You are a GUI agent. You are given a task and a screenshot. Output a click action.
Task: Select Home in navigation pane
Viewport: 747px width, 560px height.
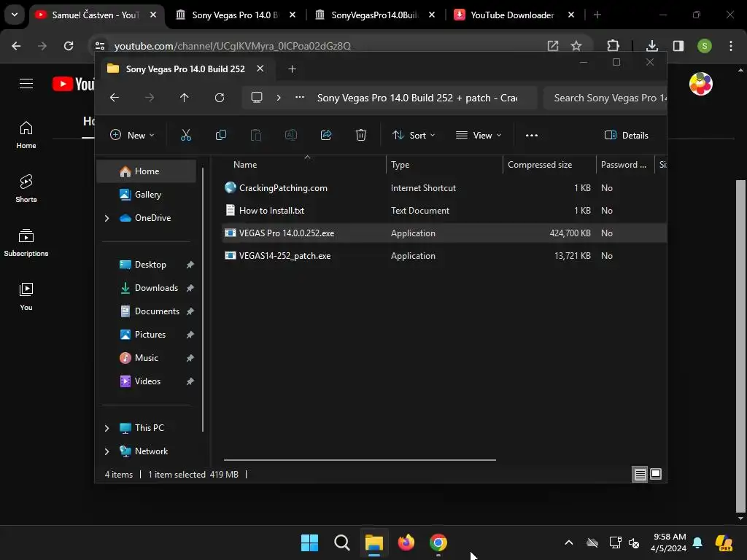pos(147,171)
